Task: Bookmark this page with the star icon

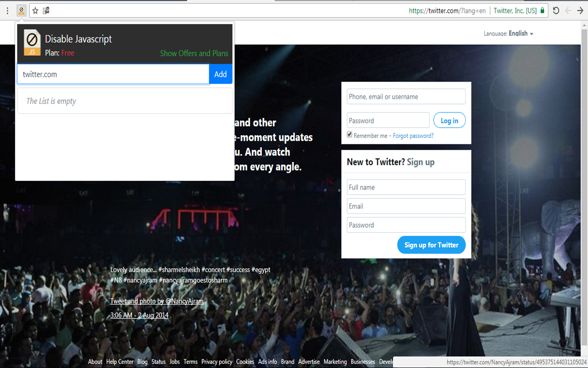Action: [x=35, y=11]
